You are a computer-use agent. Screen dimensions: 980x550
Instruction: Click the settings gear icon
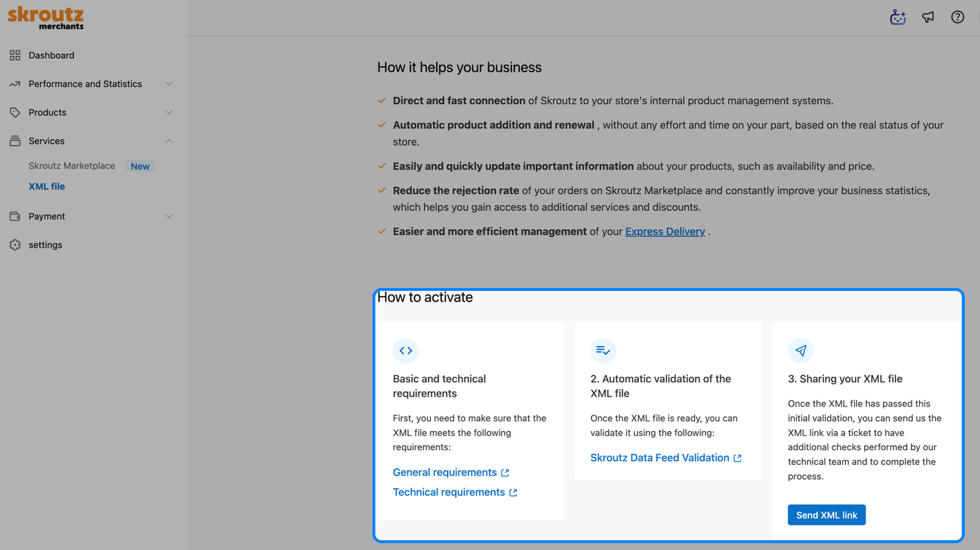[x=15, y=245]
